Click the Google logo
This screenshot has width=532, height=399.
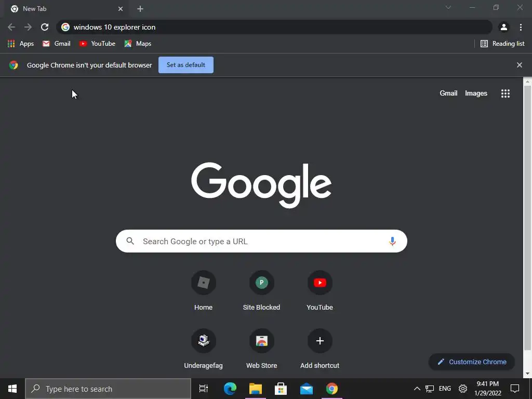click(261, 185)
